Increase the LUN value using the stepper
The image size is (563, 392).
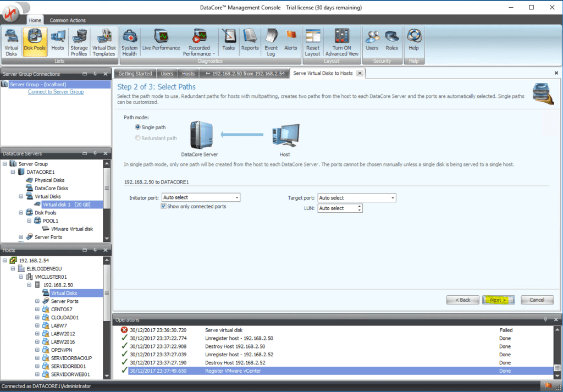pos(360,206)
